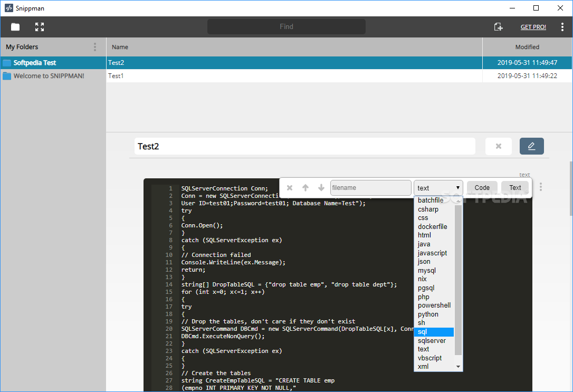Open the main three-dot menu

562,27
